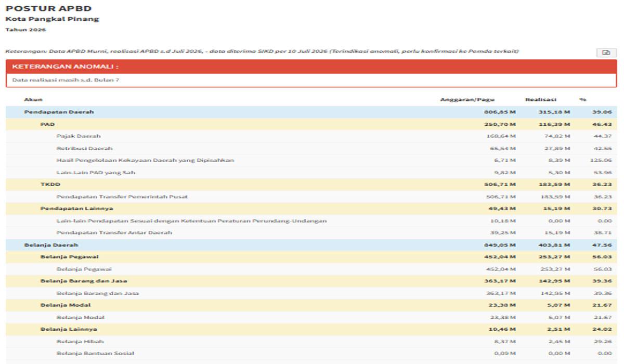Select the TKDD category row
Screen dimensions: 624x364
[311, 185]
